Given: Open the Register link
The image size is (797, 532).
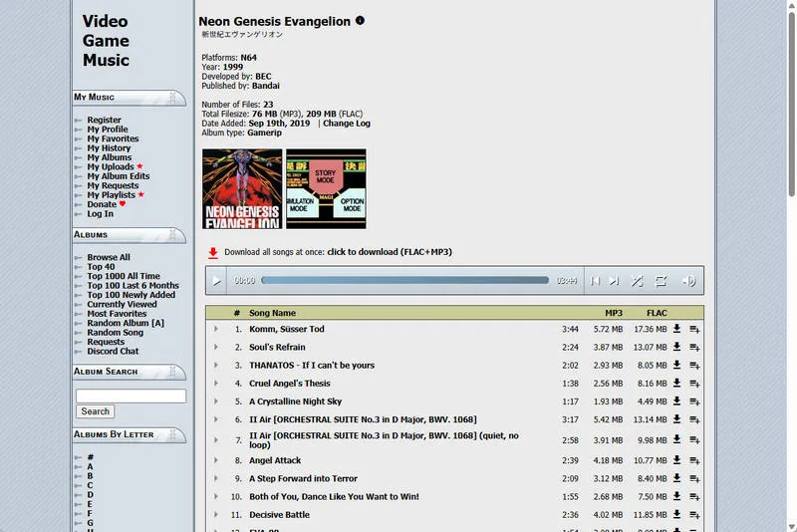Looking at the screenshot, I should (104, 120).
